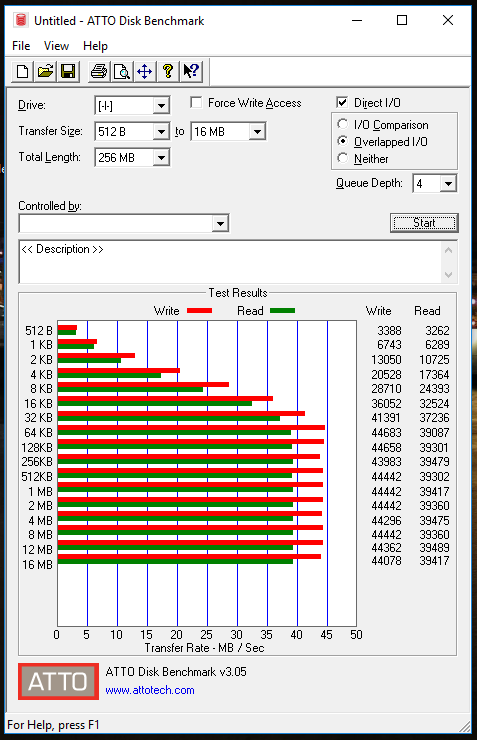The width and height of the screenshot is (477, 740).
Task: Click the 512 B write value 3388
Action: (389, 330)
